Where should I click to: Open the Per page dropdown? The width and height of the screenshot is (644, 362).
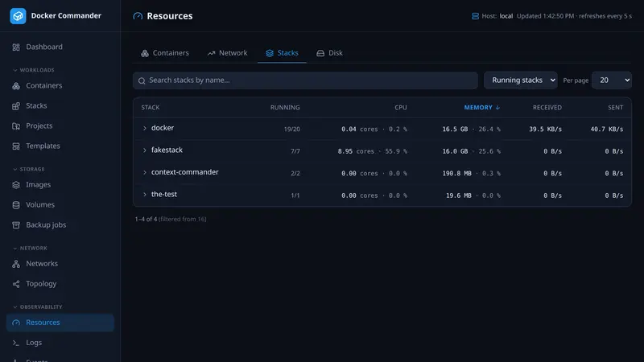tap(612, 80)
